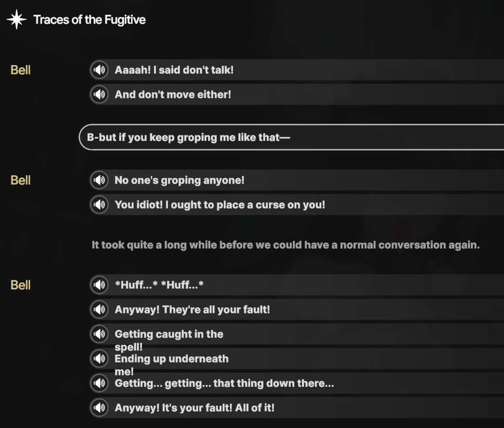Image resolution: width=504 pixels, height=428 pixels.
Task: Click the narration about a normal conversation
Action: [286, 244]
